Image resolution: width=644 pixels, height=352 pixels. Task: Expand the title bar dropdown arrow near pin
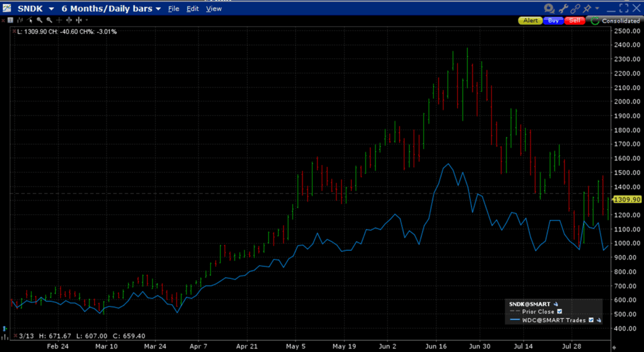597,8
